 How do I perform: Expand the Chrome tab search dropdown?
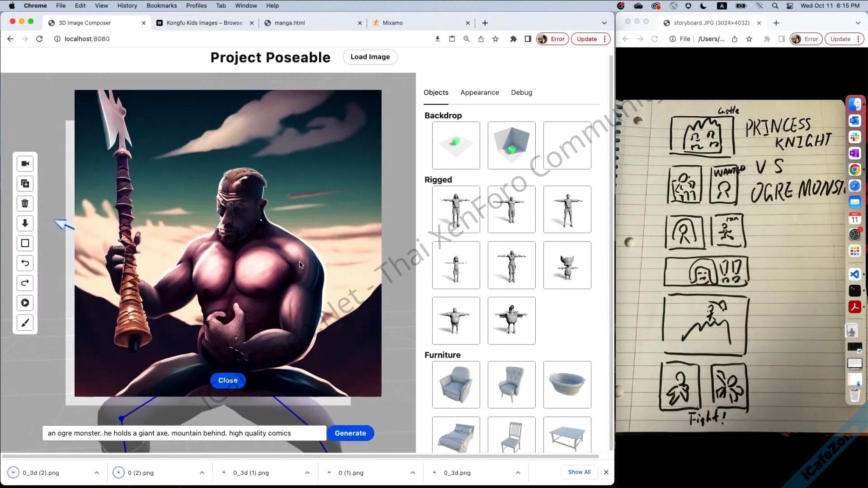click(604, 23)
